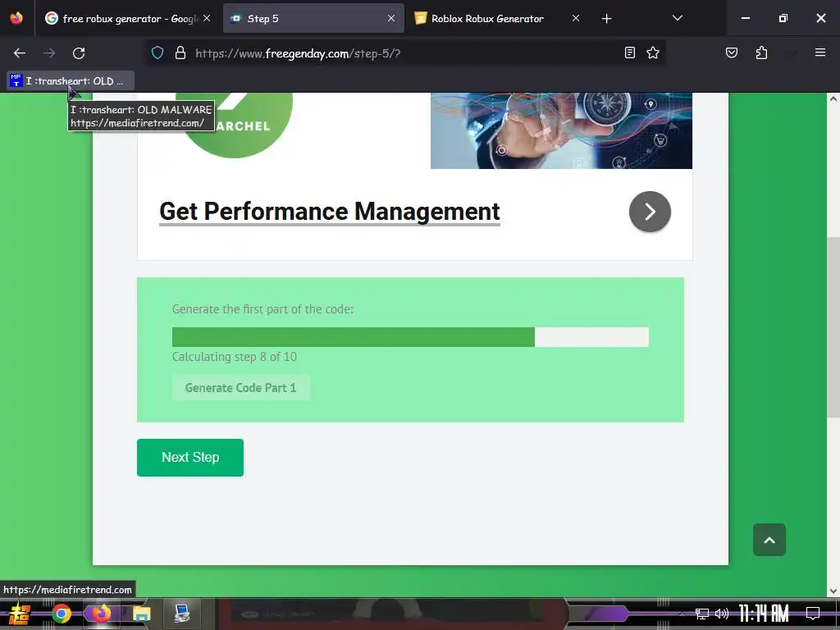Close the Roblox Robux Generator tab
This screenshot has height=630, width=840.
[x=575, y=18]
